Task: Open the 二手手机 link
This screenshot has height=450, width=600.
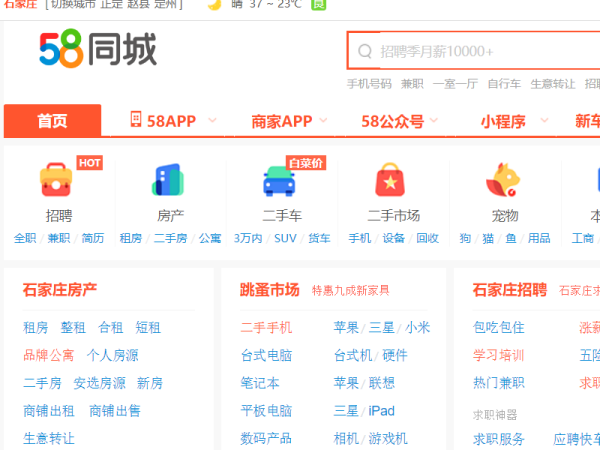Action: pyautogui.click(x=266, y=328)
